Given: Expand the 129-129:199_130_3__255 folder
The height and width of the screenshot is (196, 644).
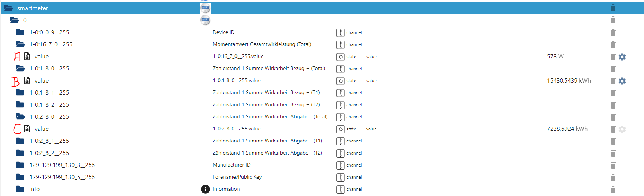Looking at the screenshot, I should (20, 165).
